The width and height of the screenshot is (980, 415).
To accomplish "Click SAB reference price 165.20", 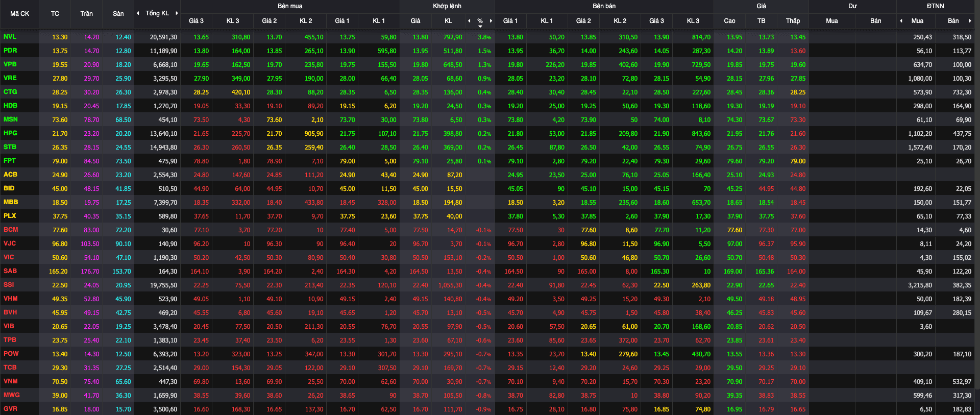I will coord(58,272).
